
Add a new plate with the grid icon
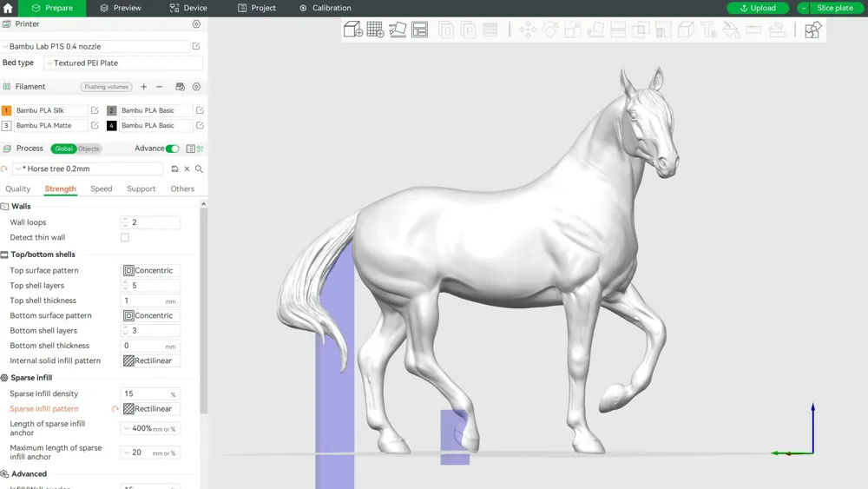(x=375, y=30)
